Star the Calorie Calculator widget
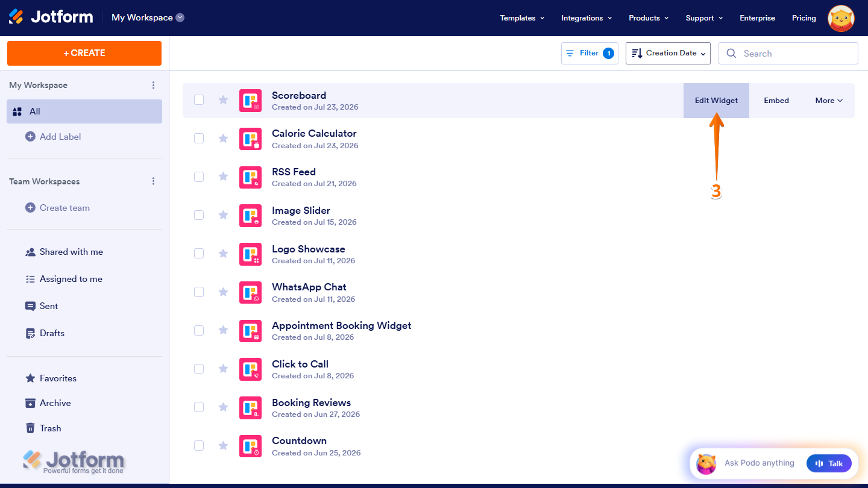This screenshot has width=868, height=488. 223,139
